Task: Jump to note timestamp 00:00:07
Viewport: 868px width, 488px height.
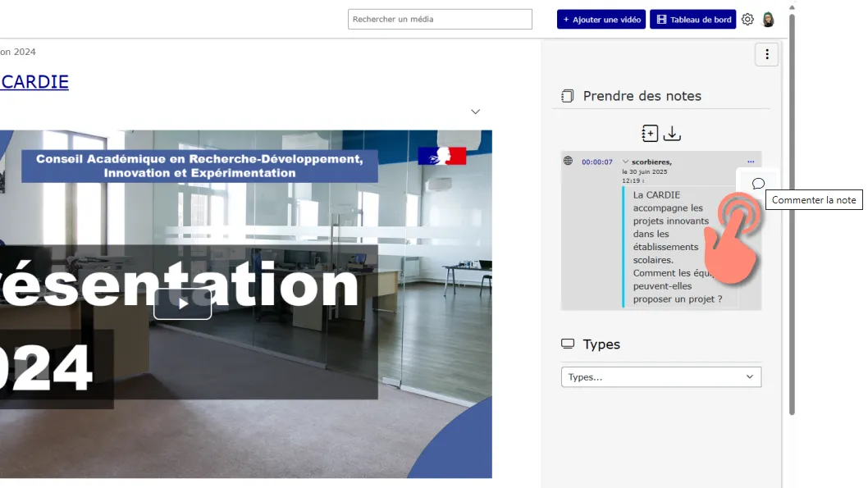Action: coord(596,162)
